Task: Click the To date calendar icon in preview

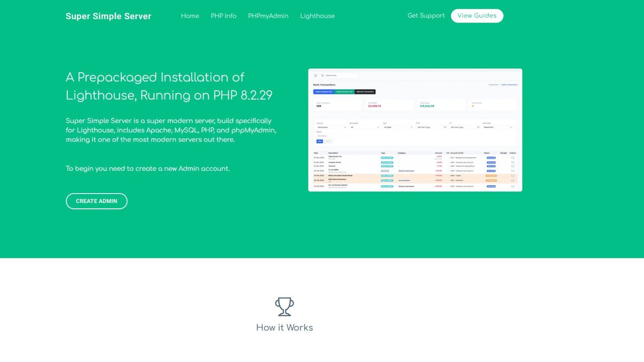Action: pyautogui.click(x=478, y=127)
